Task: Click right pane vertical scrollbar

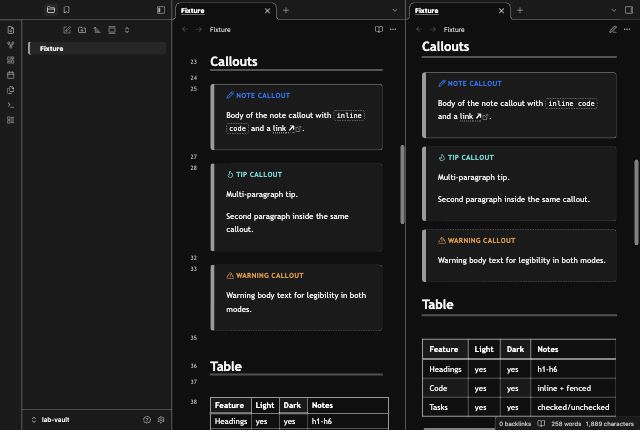Action: pos(636,202)
